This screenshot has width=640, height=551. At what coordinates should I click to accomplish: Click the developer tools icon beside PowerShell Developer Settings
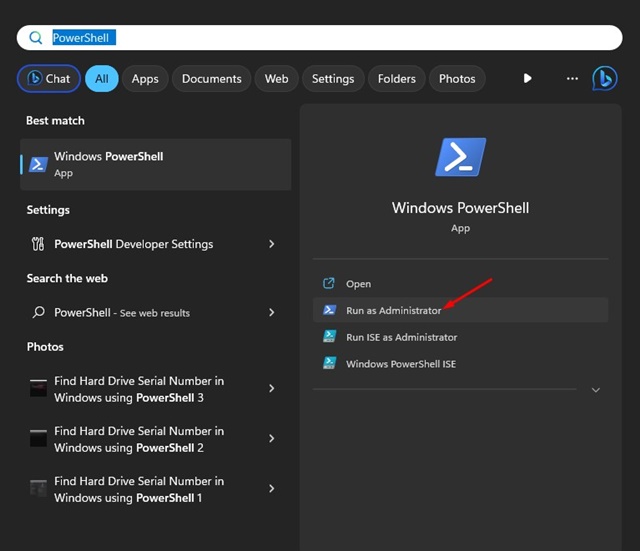[x=38, y=244]
